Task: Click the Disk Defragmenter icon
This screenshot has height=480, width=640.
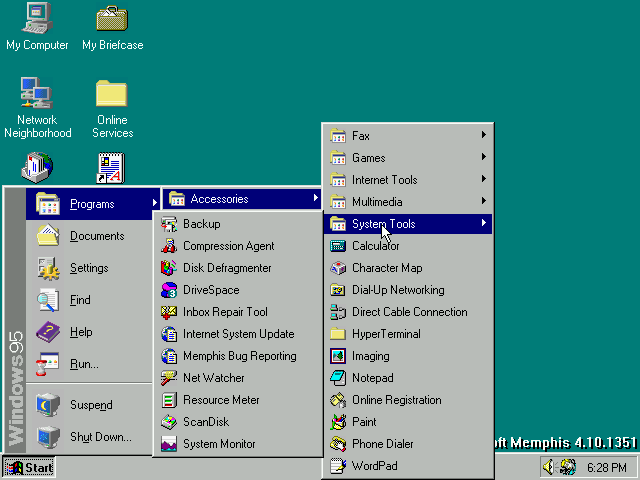Action: 169,268
